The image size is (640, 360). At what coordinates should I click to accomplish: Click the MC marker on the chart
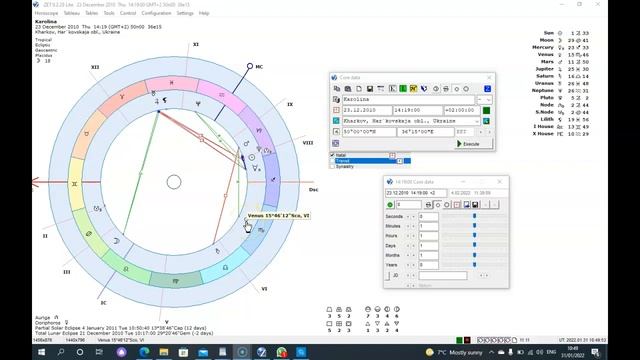click(250, 66)
